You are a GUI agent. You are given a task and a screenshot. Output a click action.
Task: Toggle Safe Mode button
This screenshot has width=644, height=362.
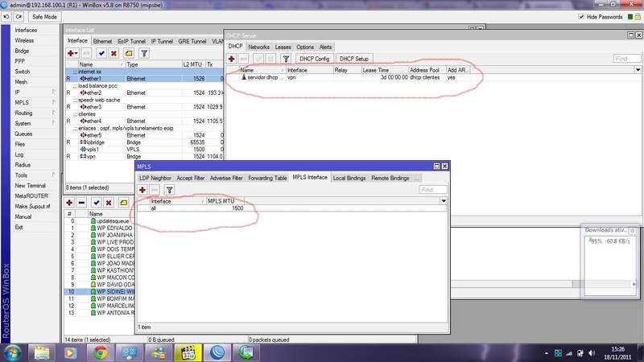coord(44,17)
